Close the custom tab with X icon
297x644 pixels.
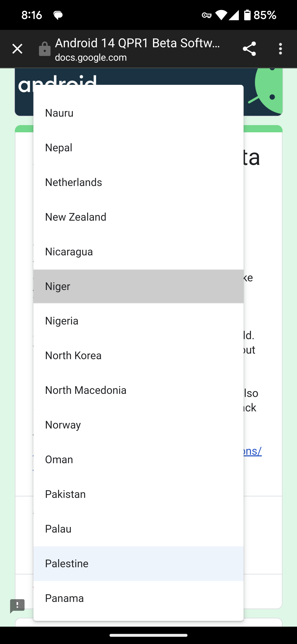(x=17, y=49)
